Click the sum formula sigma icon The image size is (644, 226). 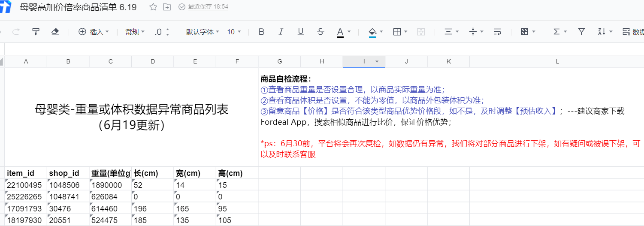(556, 32)
